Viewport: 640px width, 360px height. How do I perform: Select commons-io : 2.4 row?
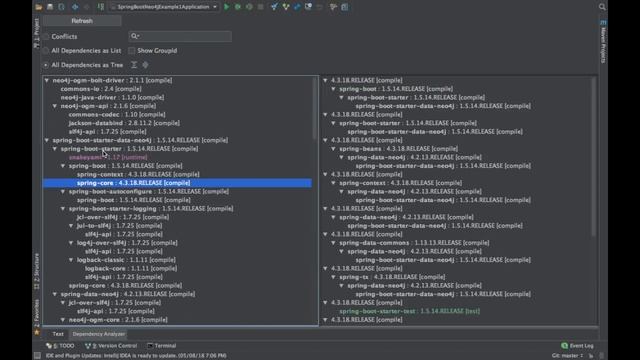[x=101, y=89]
